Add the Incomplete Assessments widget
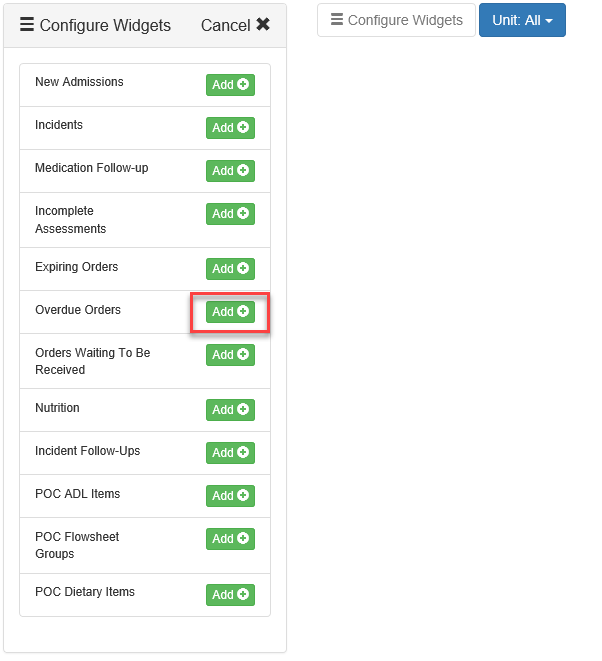 click(x=230, y=214)
